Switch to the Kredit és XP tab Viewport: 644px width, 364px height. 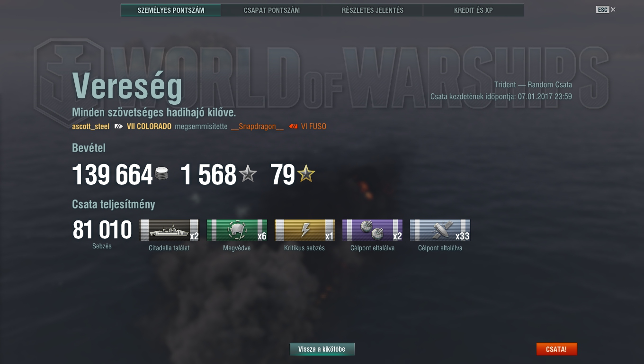pyautogui.click(x=474, y=10)
